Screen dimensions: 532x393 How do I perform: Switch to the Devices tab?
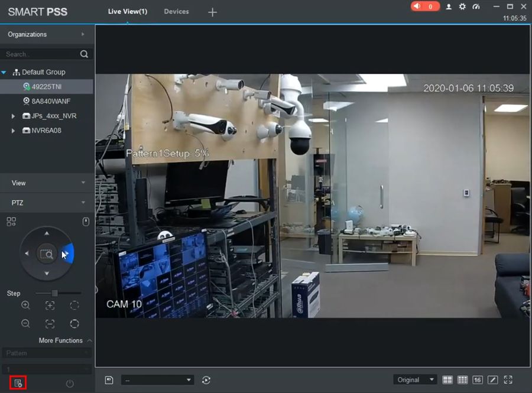tap(176, 11)
